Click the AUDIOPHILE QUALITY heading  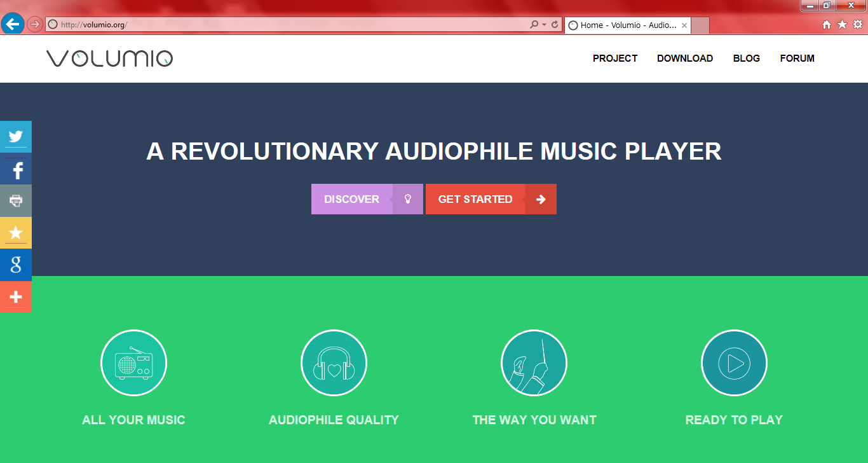point(334,420)
